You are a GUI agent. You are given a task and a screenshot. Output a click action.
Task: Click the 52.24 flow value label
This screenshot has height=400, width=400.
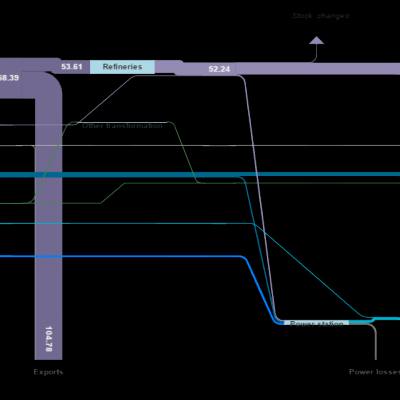click(219, 69)
